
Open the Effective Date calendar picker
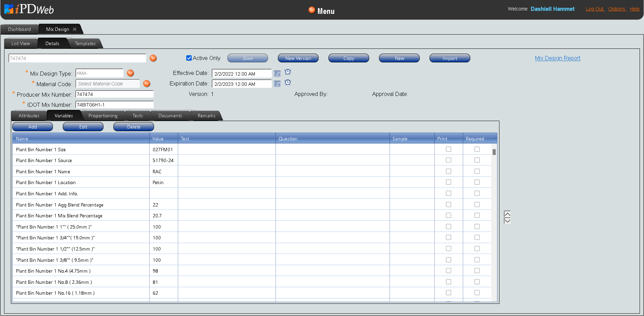(x=277, y=74)
